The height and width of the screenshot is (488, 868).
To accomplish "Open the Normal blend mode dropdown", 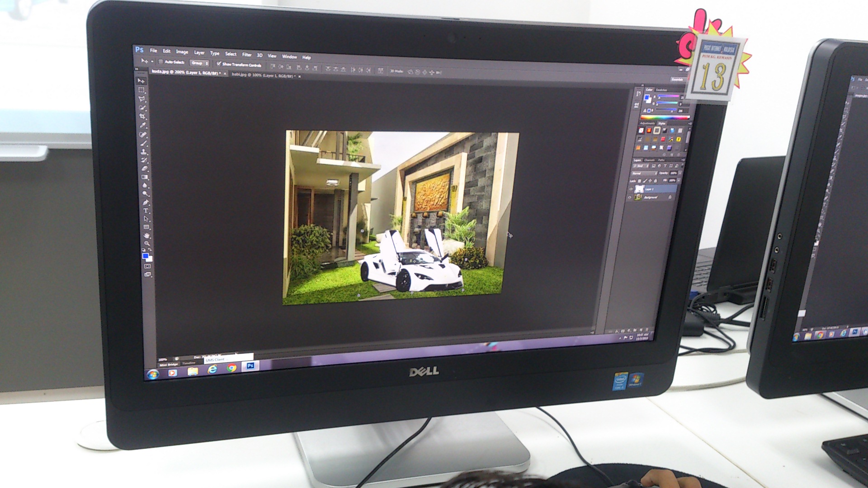I will tap(644, 174).
